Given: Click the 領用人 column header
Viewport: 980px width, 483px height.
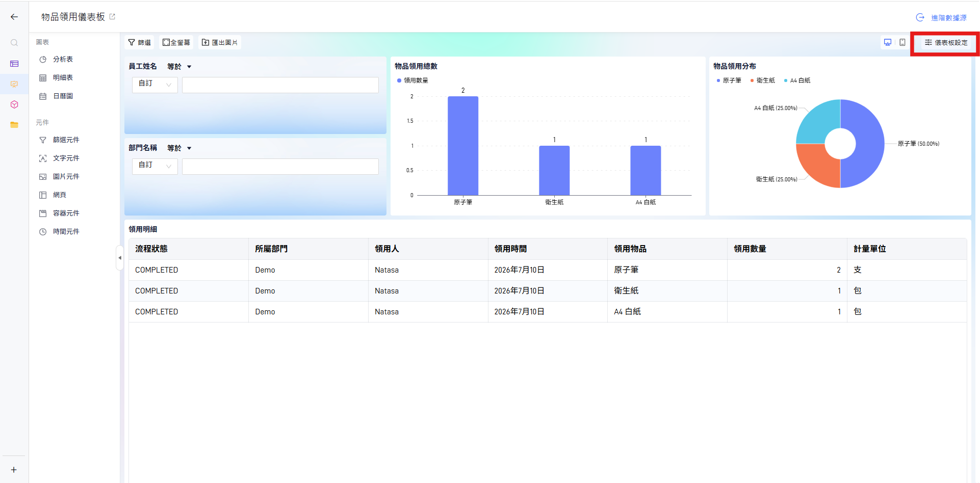Looking at the screenshot, I should tap(428, 249).
